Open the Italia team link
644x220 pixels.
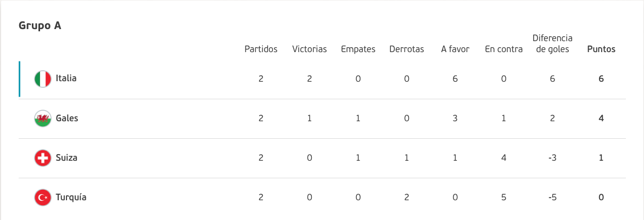click(66, 78)
